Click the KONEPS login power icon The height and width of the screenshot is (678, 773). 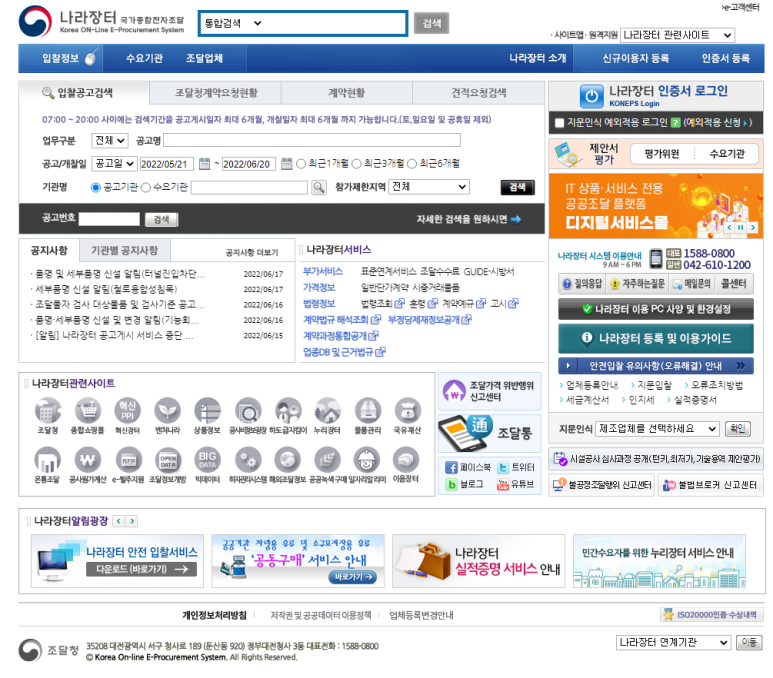pos(591,96)
